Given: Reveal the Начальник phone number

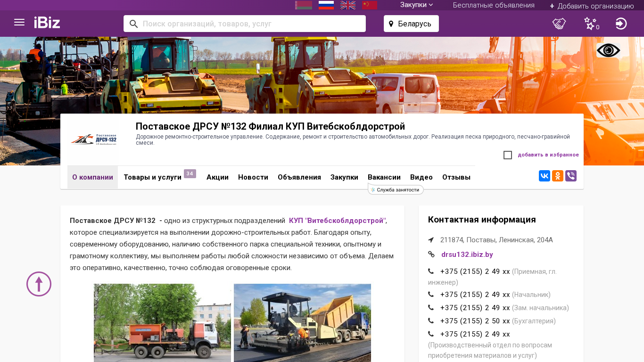Looking at the screenshot, I should [475, 295].
